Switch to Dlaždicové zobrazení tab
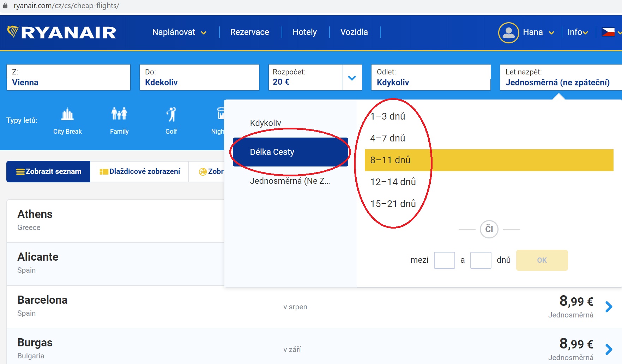 click(139, 171)
